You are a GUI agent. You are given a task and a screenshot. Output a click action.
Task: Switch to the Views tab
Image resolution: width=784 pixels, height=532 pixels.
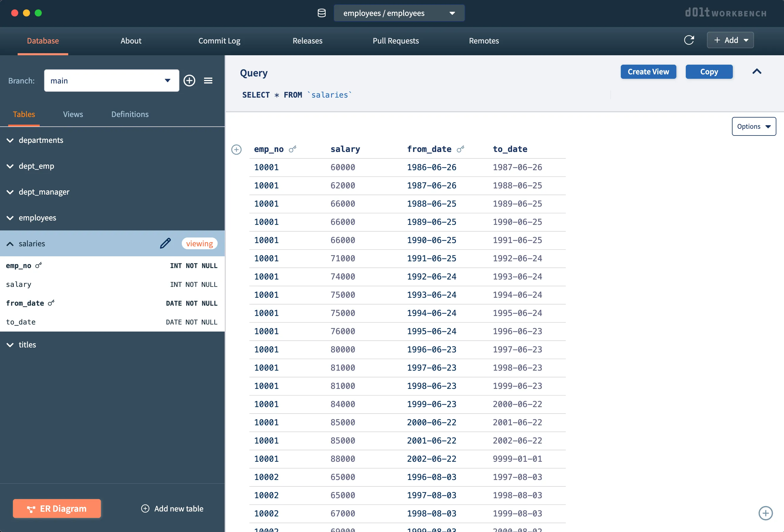click(x=73, y=114)
